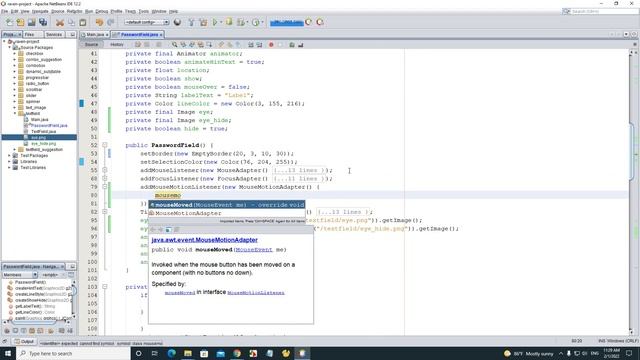
Task: Toggle Sort by Source in Navigator toolbar
Action: 70,331
